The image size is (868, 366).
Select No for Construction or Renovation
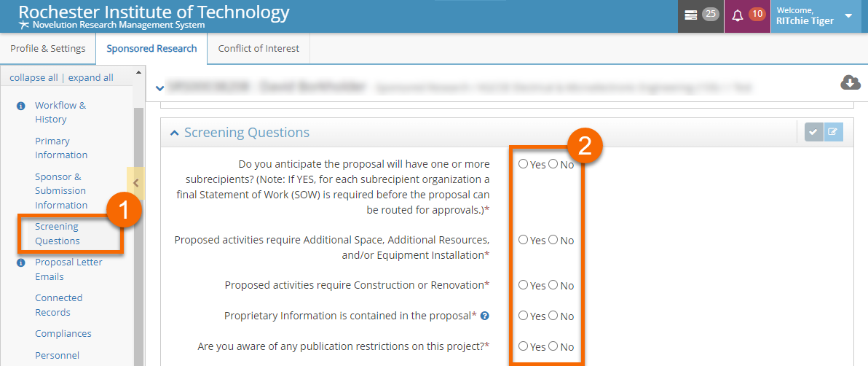point(553,285)
